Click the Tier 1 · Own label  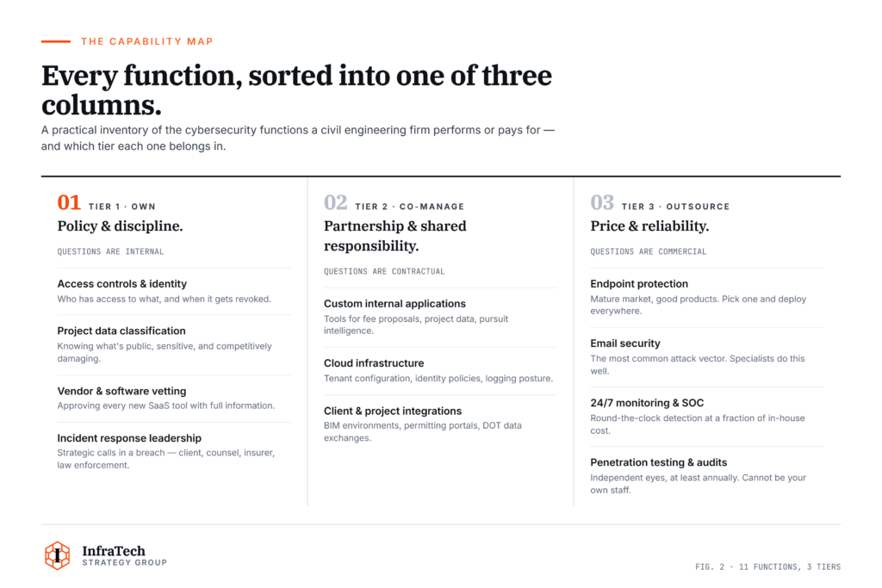[x=122, y=207]
